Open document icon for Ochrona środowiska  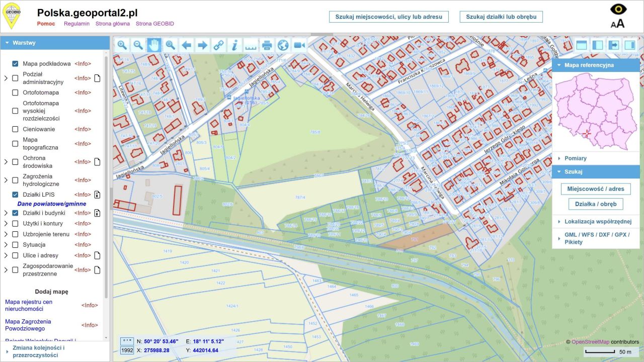coord(97,162)
